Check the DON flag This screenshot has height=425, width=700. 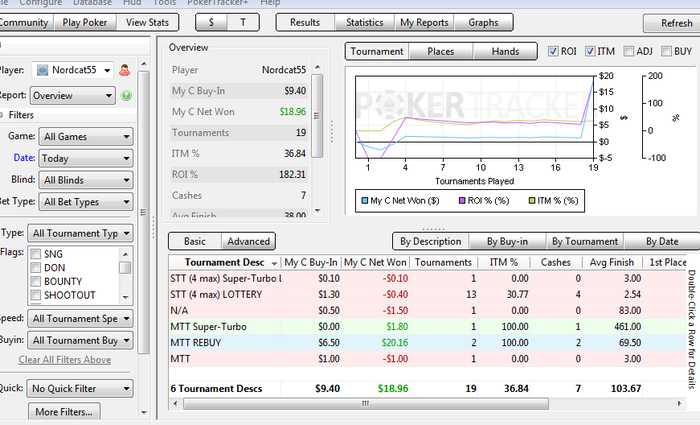(35, 268)
